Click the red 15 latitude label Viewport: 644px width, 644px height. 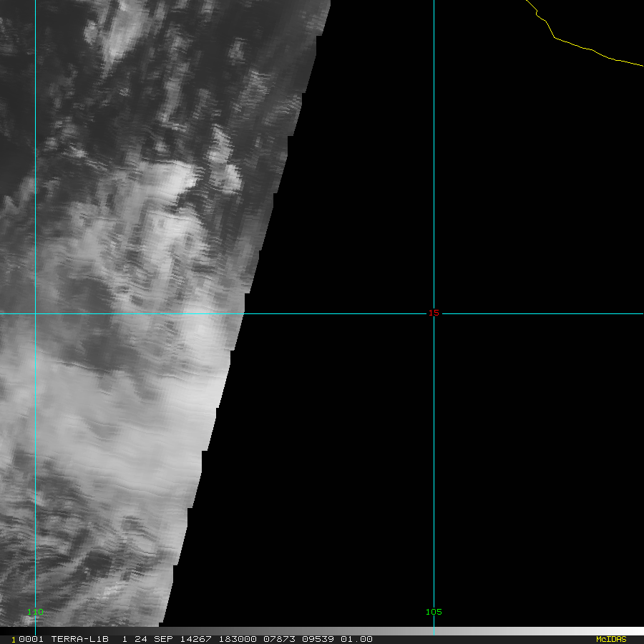(x=433, y=313)
